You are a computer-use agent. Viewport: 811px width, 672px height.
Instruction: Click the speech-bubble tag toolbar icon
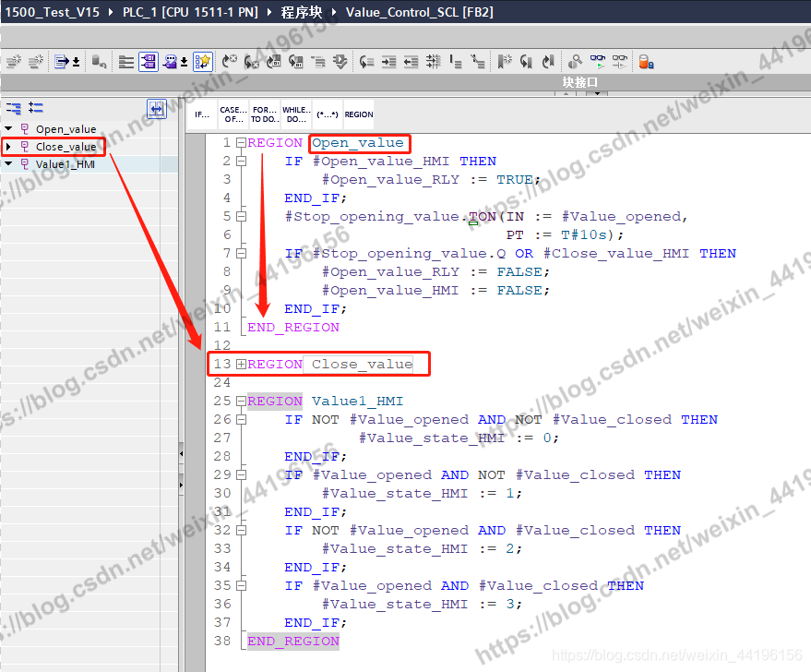click(170, 62)
